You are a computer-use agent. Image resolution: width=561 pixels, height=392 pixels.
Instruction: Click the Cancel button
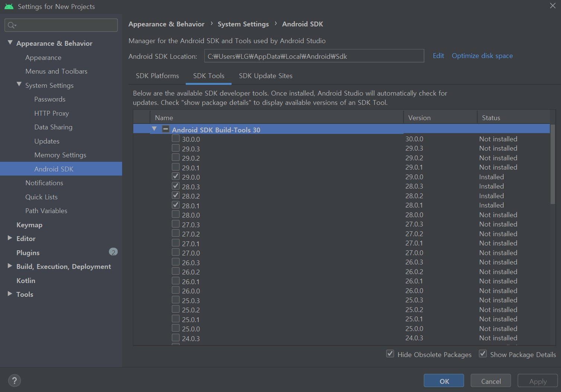(491, 381)
